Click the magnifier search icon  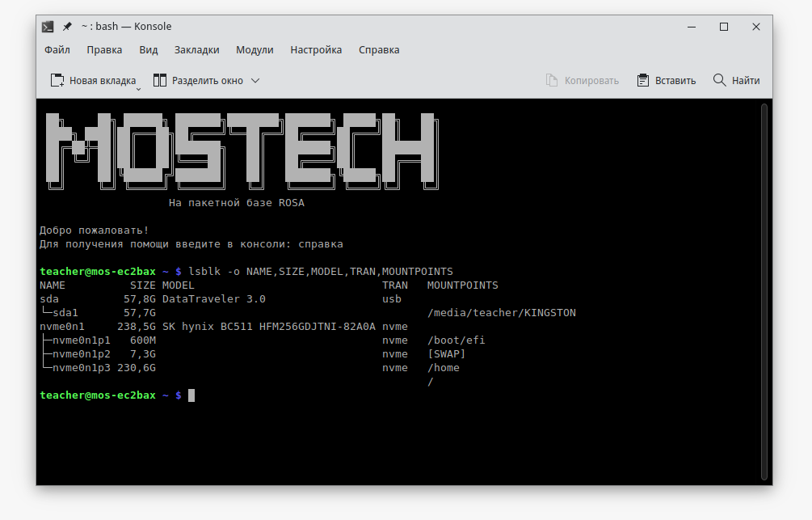click(x=719, y=80)
